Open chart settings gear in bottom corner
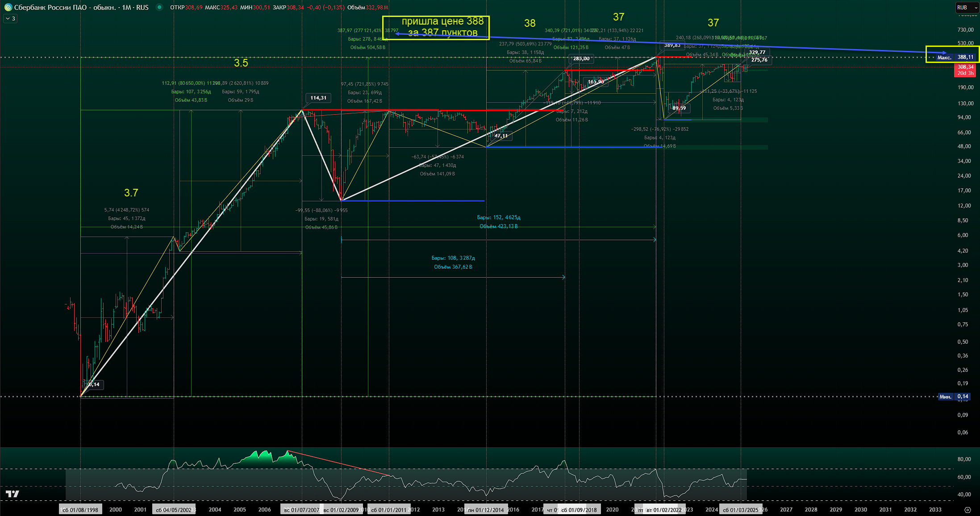Viewport: 980px width, 516px height. pos(968,510)
